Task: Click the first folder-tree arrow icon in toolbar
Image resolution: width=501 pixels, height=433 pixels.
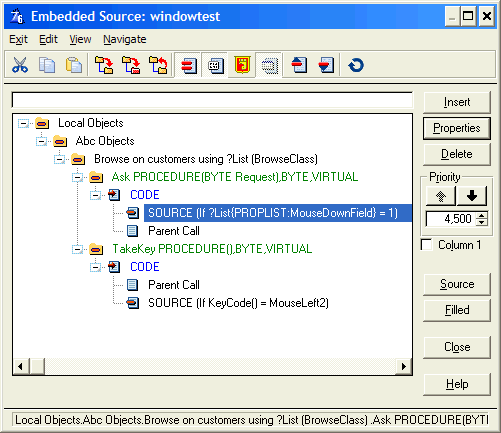Action: [x=104, y=65]
